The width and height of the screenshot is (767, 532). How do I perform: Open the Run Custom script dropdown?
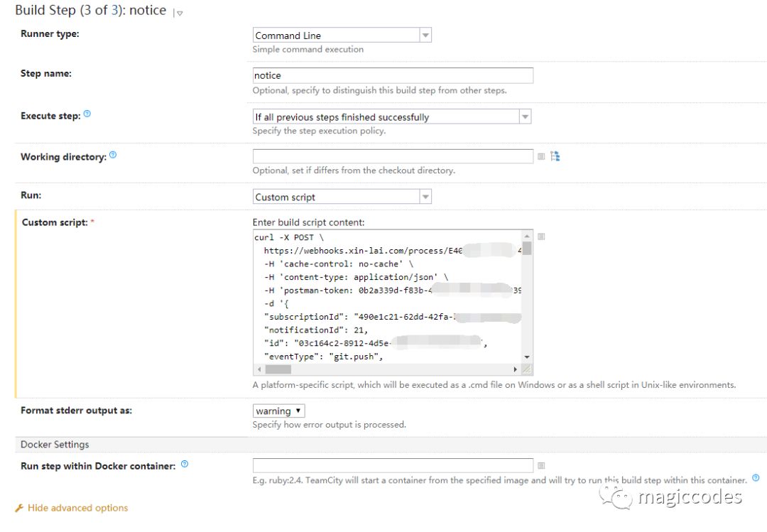[342, 197]
